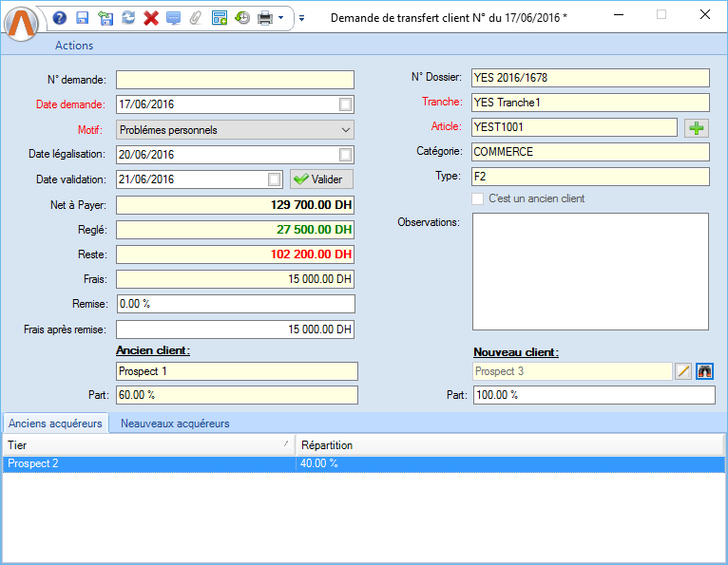This screenshot has height=565, width=728.
Task: Click the green plus next to Article
Action: [x=696, y=128]
